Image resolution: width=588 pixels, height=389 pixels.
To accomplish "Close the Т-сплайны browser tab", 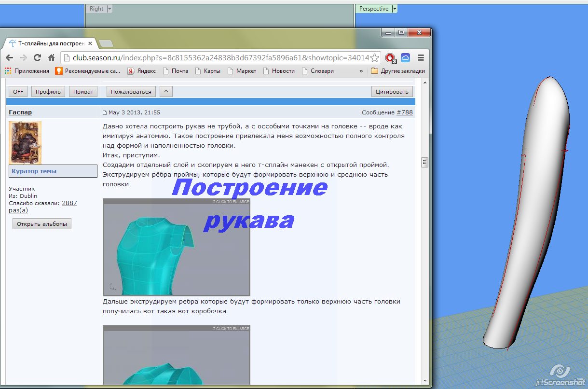I will pos(90,43).
